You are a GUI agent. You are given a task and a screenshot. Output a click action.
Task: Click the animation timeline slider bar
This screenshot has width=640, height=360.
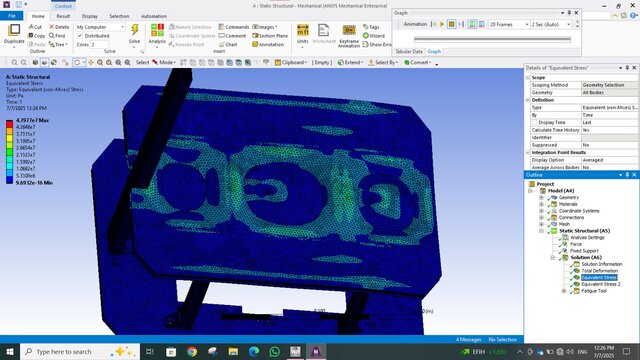492,40
